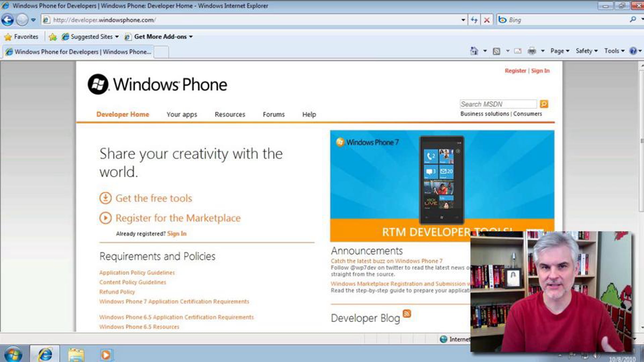Click the Home toolbar icon

pyautogui.click(x=474, y=51)
